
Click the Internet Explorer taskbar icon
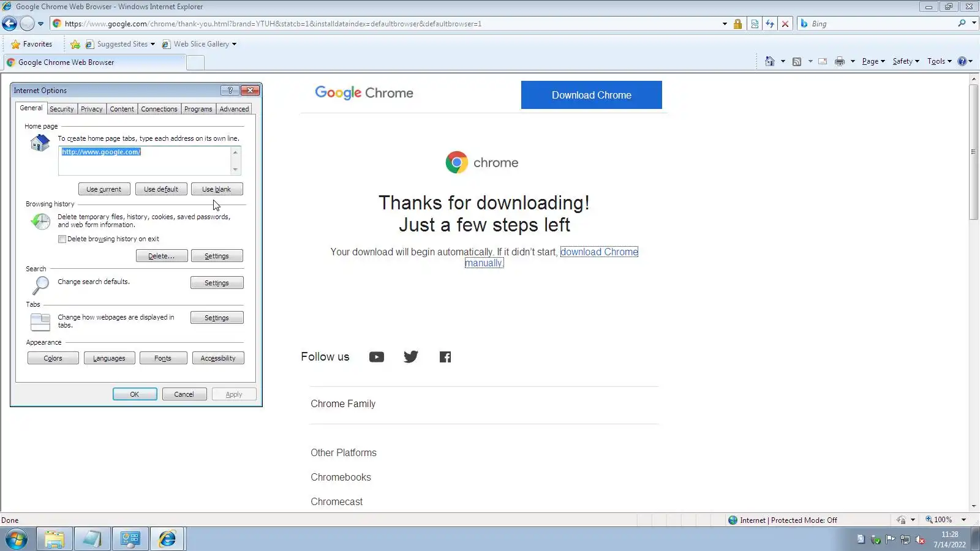coord(167,539)
